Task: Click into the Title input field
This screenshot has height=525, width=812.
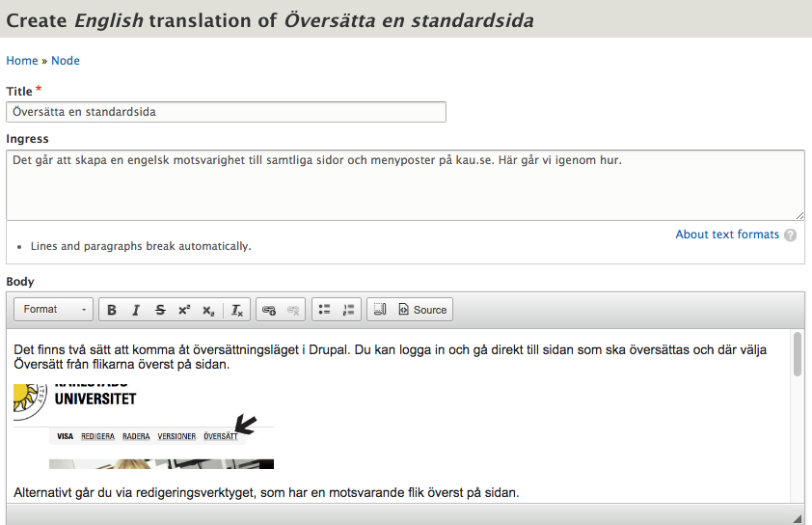Action: tap(226, 112)
